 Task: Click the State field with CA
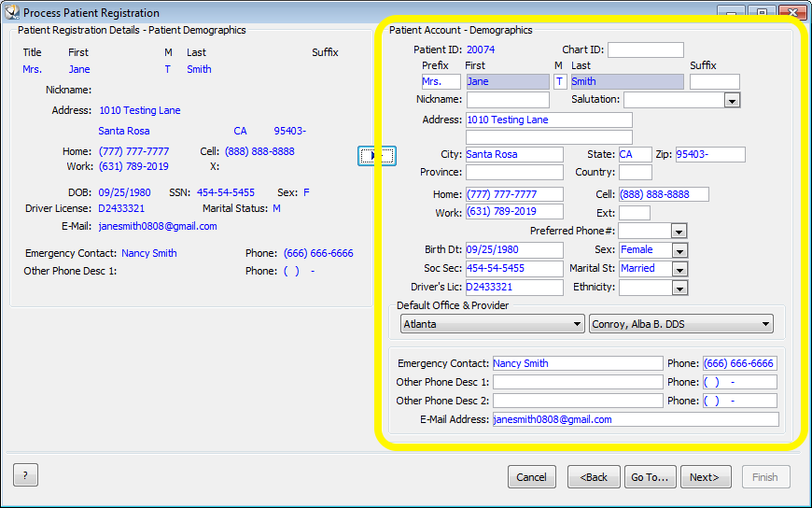pos(635,154)
